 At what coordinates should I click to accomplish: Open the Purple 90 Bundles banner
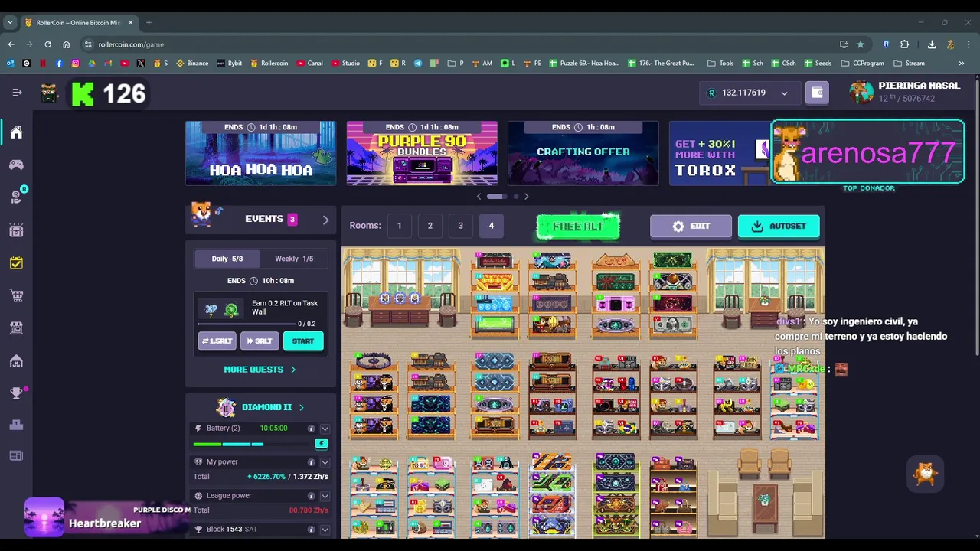click(422, 153)
